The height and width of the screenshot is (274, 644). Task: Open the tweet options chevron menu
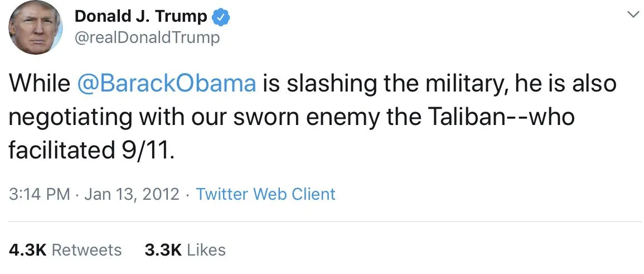(632, 15)
